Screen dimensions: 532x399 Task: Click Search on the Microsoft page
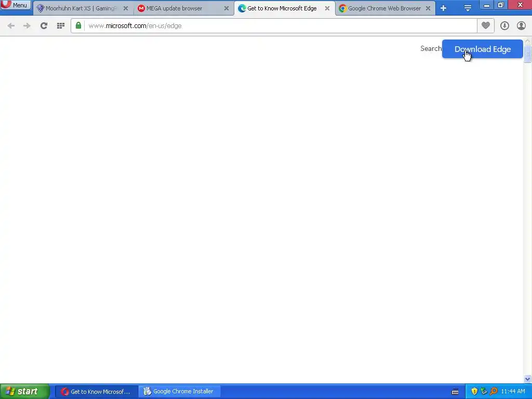click(x=431, y=48)
